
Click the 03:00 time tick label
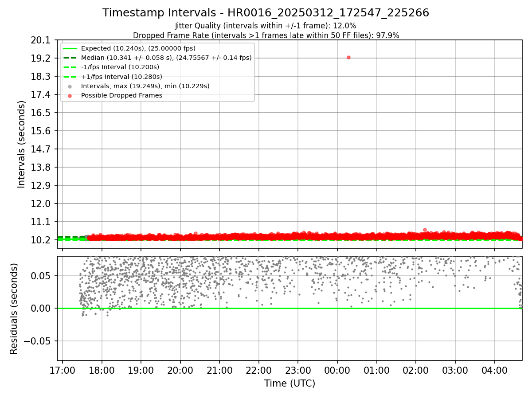coord(455,370)
